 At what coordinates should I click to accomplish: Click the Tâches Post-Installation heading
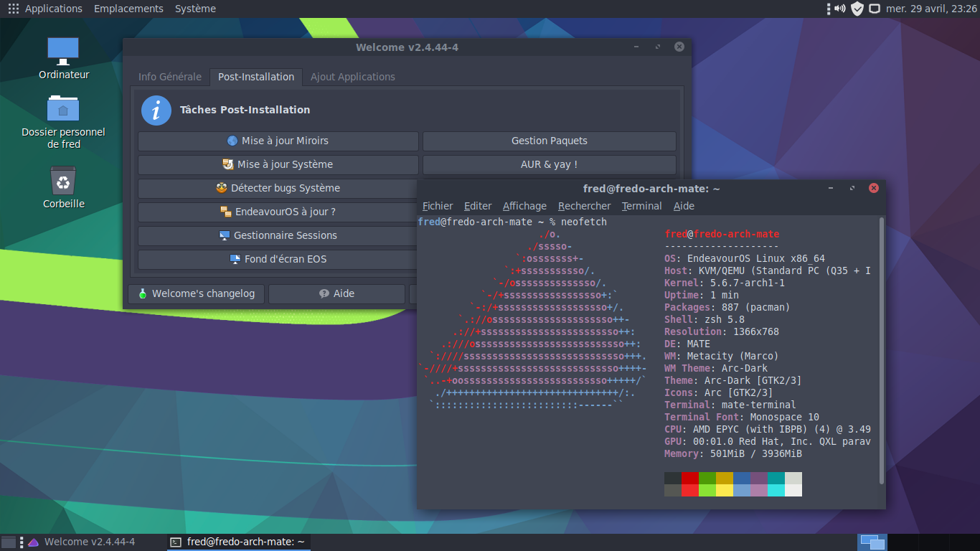245,110
